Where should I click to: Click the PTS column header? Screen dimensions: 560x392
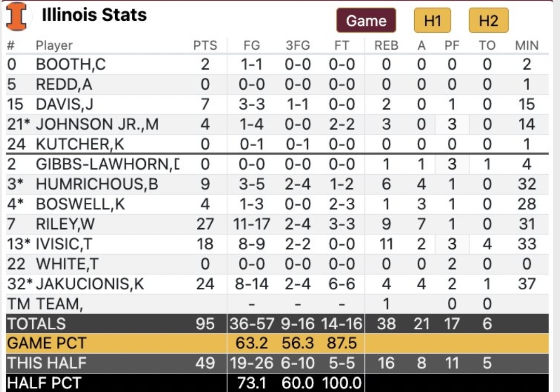pyautogui.click(x=205, y=45)
